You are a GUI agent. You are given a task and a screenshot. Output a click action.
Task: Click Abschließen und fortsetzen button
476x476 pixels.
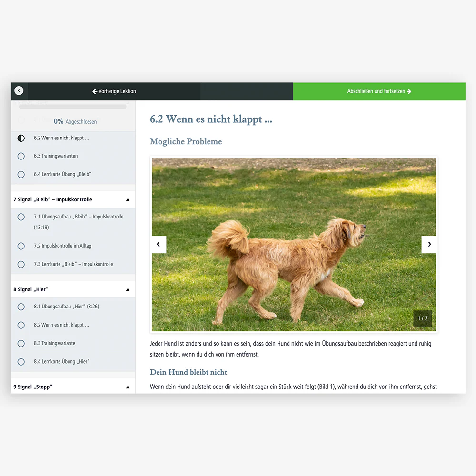click(379, 91)
